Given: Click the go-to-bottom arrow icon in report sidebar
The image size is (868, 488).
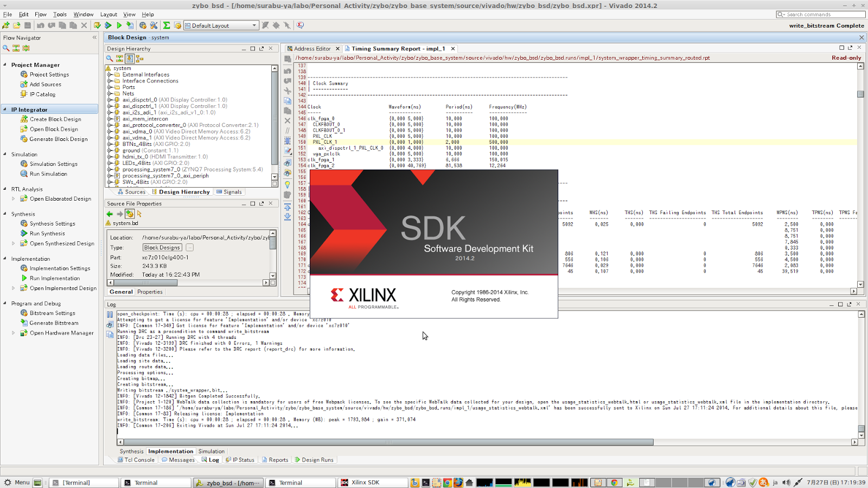Looking at the screenshot, I should coord(288,217).
